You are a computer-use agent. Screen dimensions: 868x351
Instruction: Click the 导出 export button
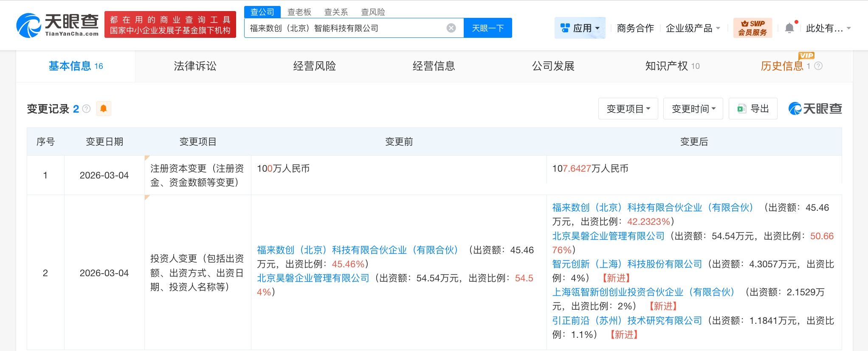pos(753,109)
